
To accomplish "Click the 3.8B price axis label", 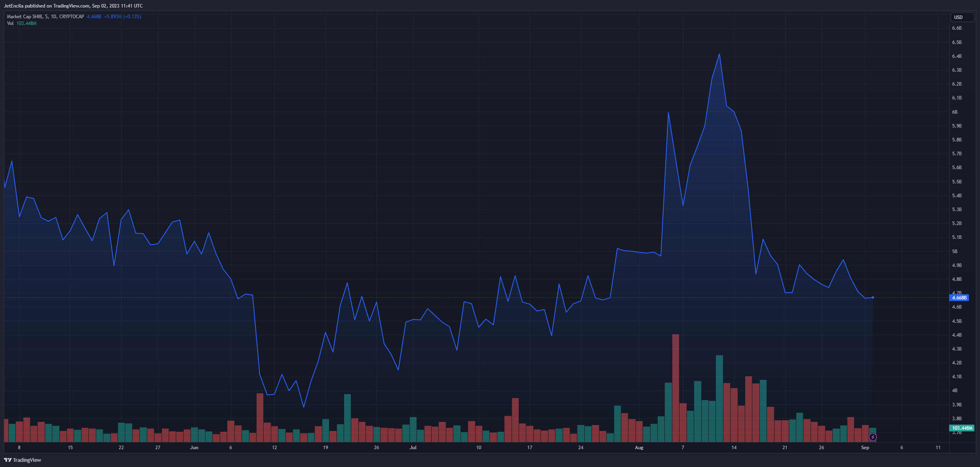I will click(x=957, y=419).
